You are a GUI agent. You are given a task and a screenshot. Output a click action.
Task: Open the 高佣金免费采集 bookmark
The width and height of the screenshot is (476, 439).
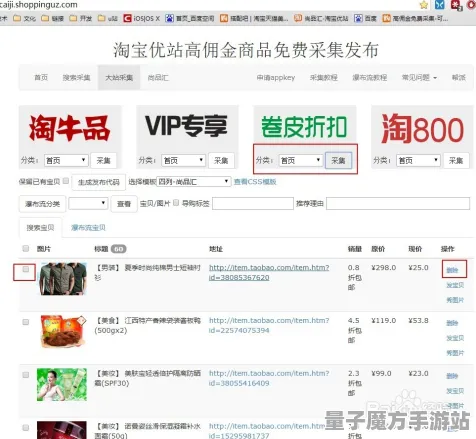415,18
